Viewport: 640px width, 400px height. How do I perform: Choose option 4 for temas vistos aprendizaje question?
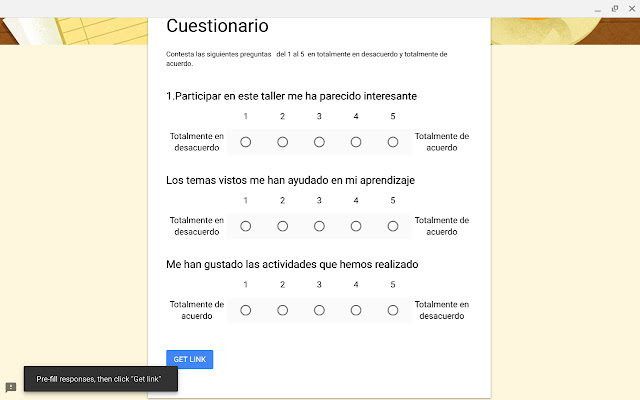point(356,226)
